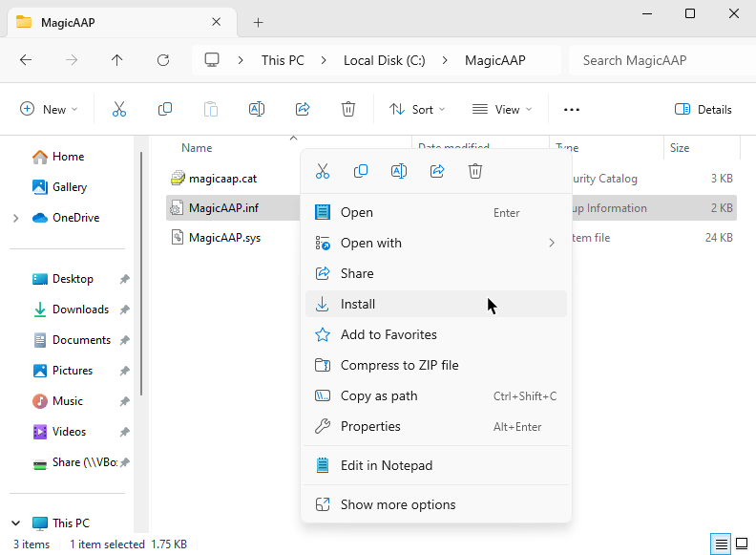Click the Delete trash icon in the context menu
This screenshot has height=555, width=756.
pos(475,171)
